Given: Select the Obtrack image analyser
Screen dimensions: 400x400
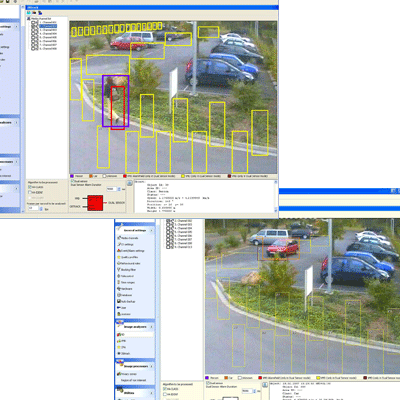Looking at the screenshot, I should pos(123,353).
